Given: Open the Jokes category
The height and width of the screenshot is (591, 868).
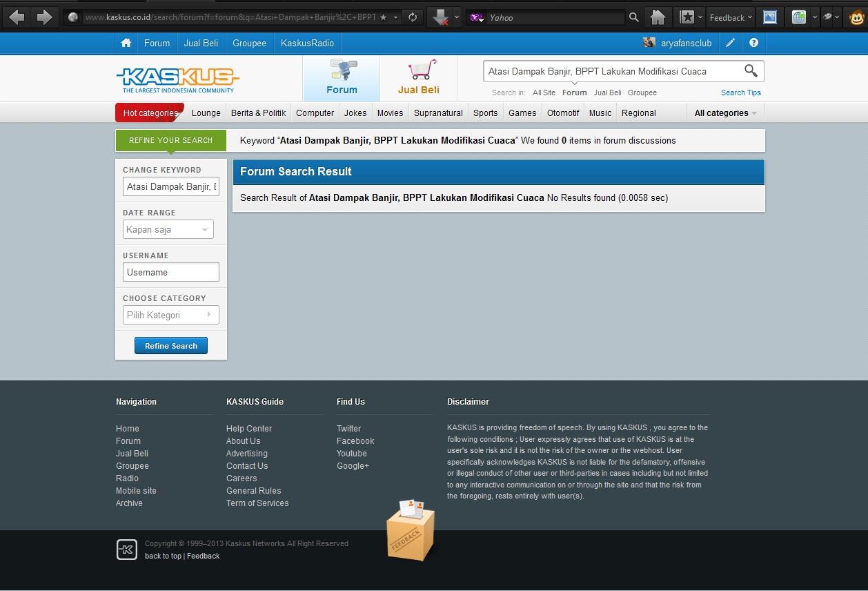Looking at the screenshot, I should tap(355, 113).
